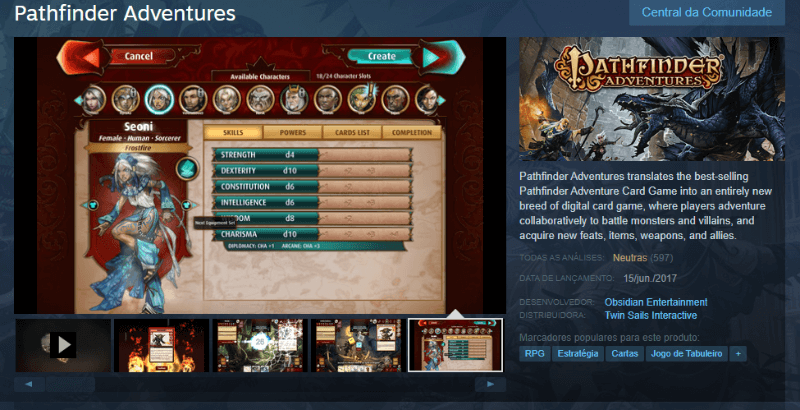Open Neutras reviews summary link
The width and height of the screenshot is (800, 410).
[630, 258]
